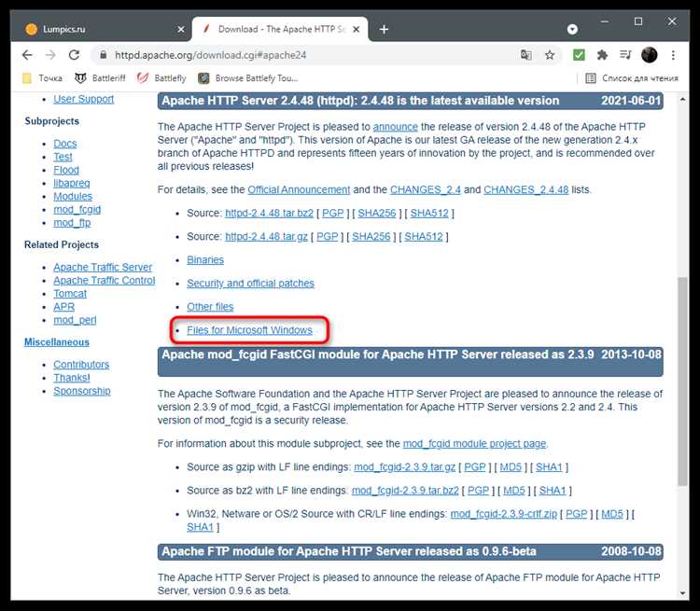700x611 pixels.
Task: Open the Contributors link
Action: (81, 365)
